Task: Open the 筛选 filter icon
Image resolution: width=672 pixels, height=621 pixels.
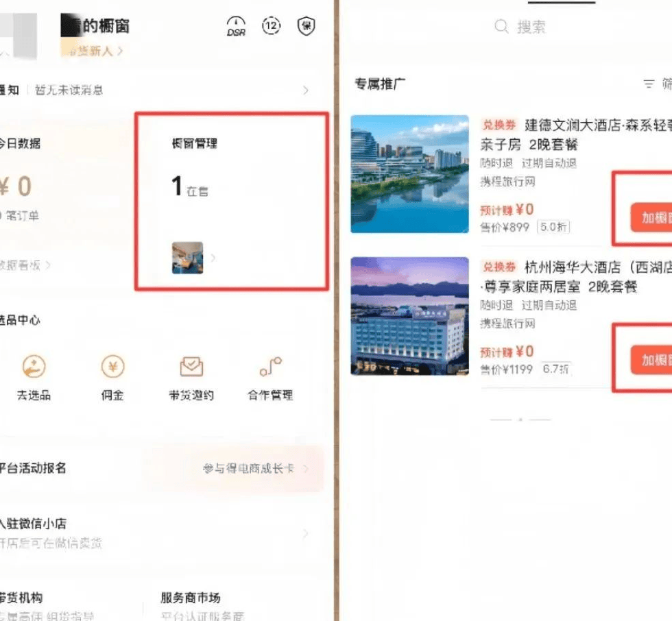Action: tap(649, 84)
